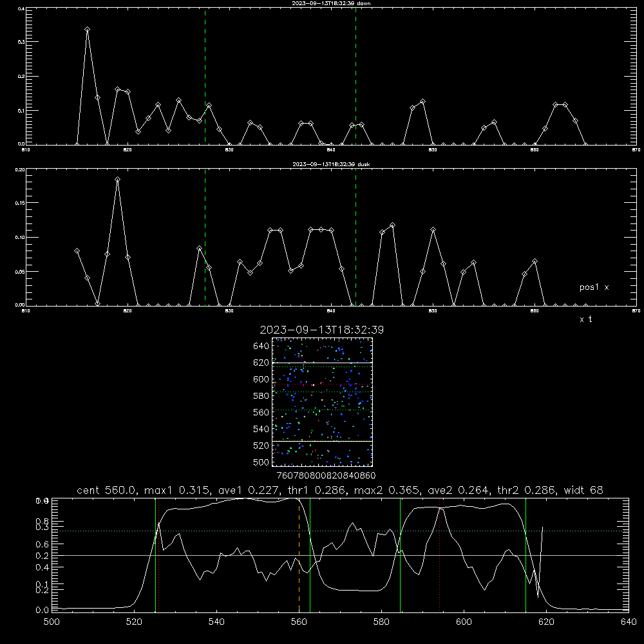Click the 'max2 0.365' value in stats line
The height and width of the screenshot is (644, 644).
coord(387,490)
